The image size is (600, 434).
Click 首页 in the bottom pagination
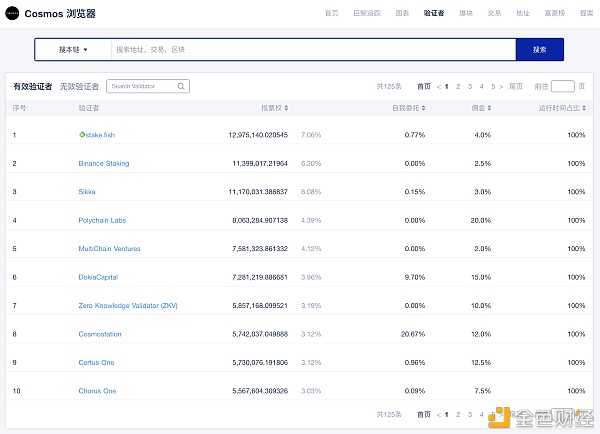tap(424, 414)
